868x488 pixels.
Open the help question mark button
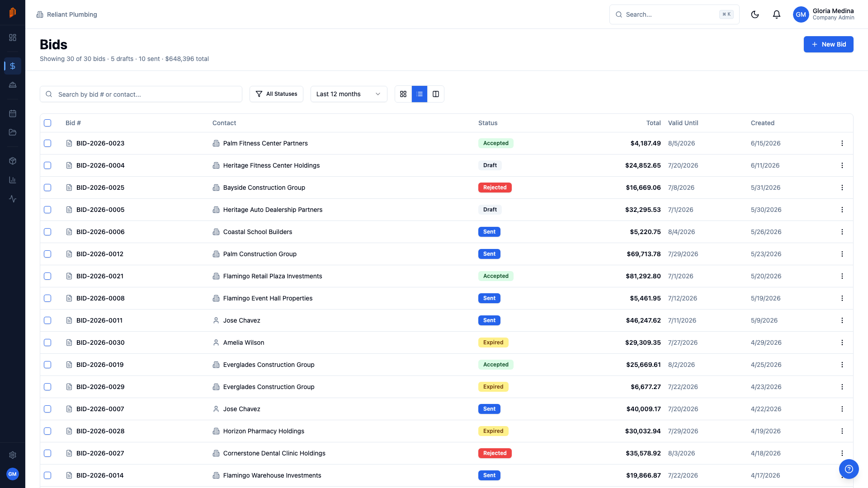click(x=849, y=469)
